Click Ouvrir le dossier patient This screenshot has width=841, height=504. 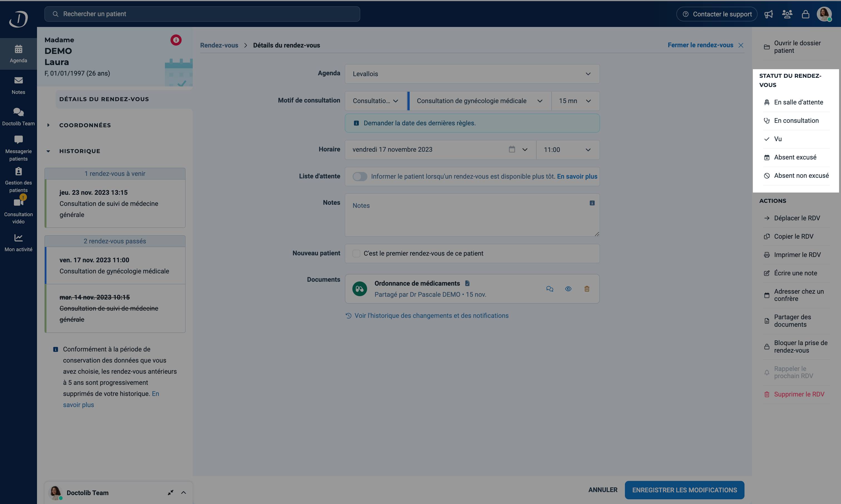coord(797,47)
